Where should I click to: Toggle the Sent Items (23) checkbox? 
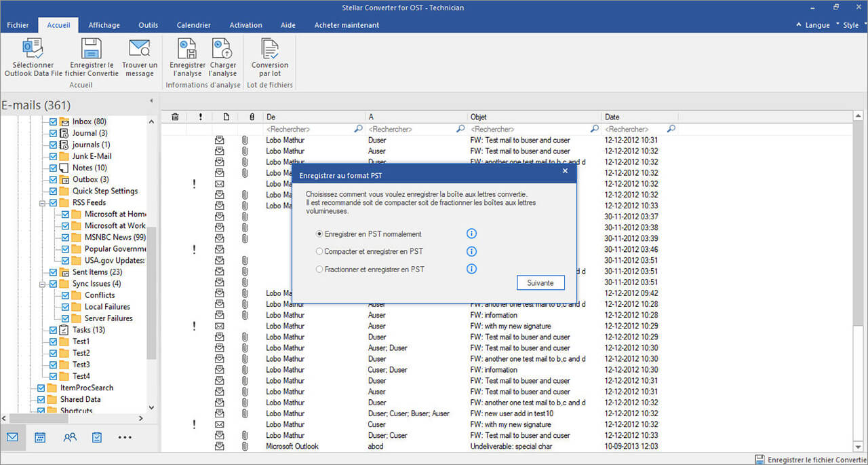(53, 272)
